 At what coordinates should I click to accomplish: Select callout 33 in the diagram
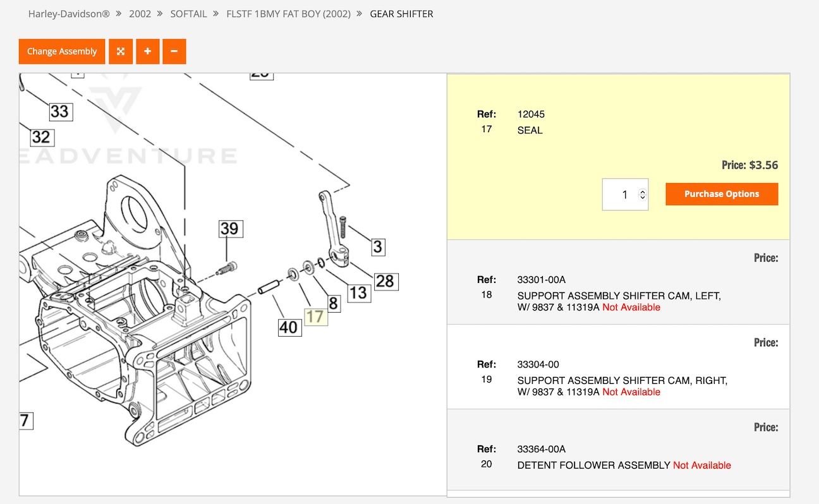click(x=59, y=112)
